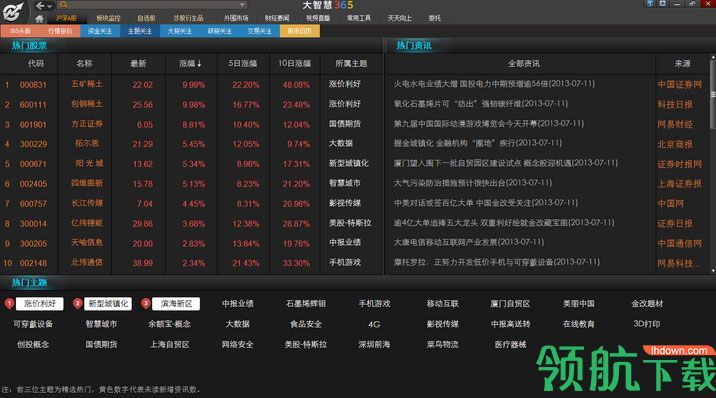Click the 最新 column header
716x398 pixels.
(x=138, y=64)
